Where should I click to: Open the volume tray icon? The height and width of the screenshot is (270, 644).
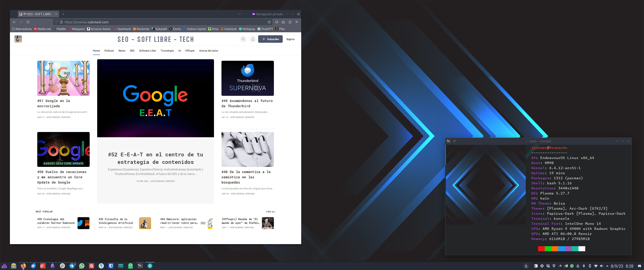click(602, 266)
